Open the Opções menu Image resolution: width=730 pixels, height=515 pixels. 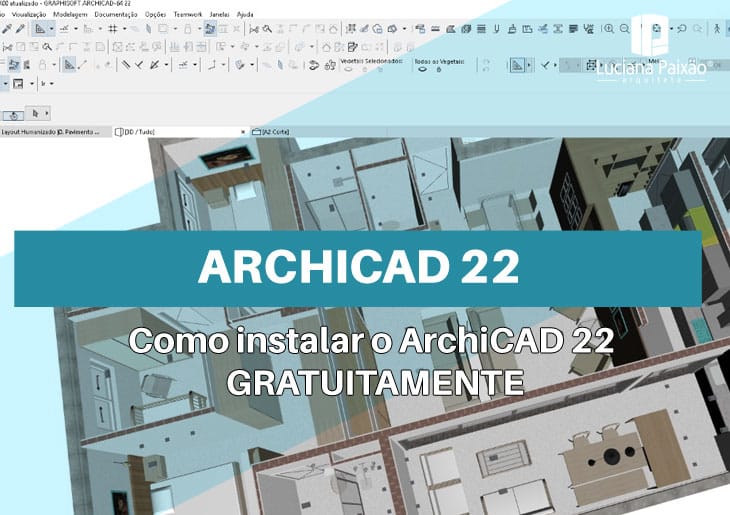point(155,14)
